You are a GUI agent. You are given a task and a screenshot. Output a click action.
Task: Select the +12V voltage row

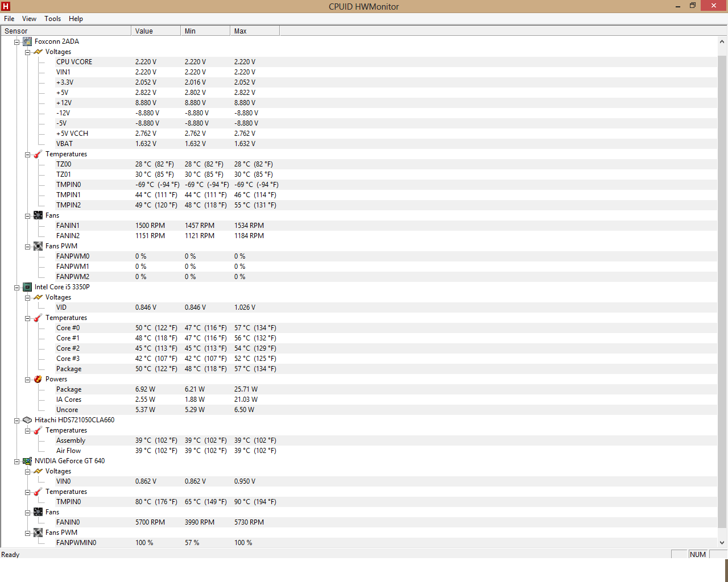click(359, 103)
